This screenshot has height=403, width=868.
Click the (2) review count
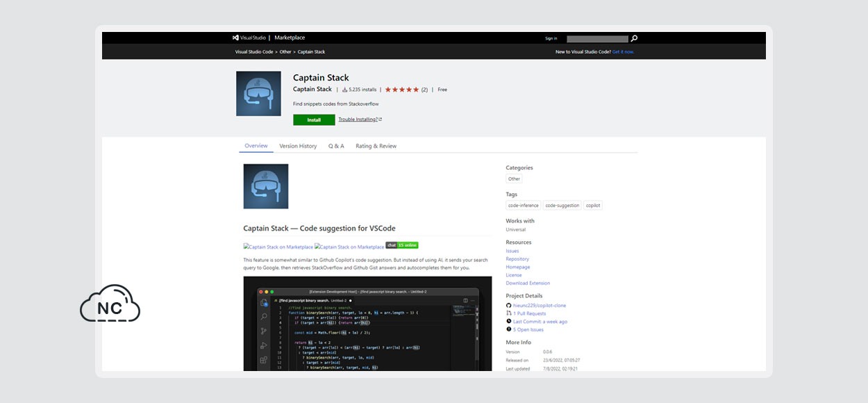[x=424, y=90]
